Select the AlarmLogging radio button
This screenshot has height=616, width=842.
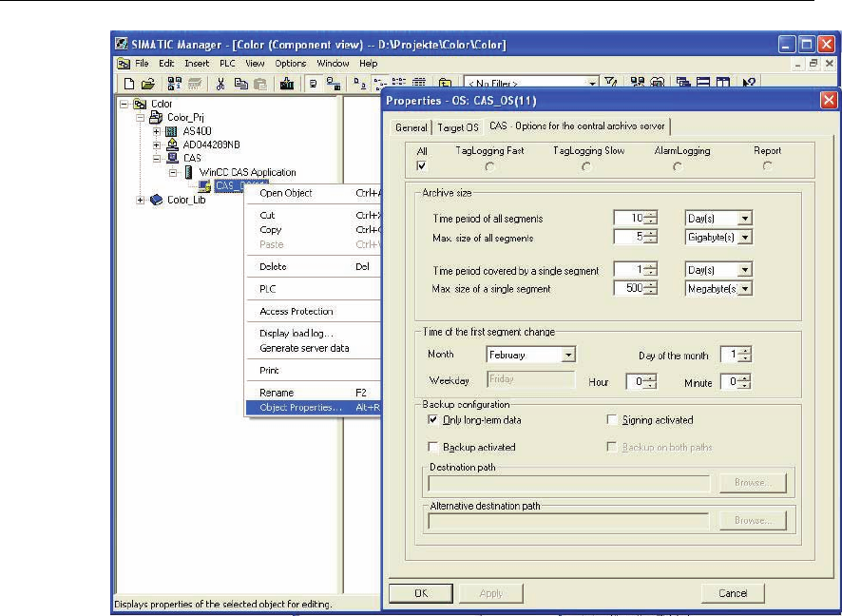pyautogui.click(x=678, y=167)
